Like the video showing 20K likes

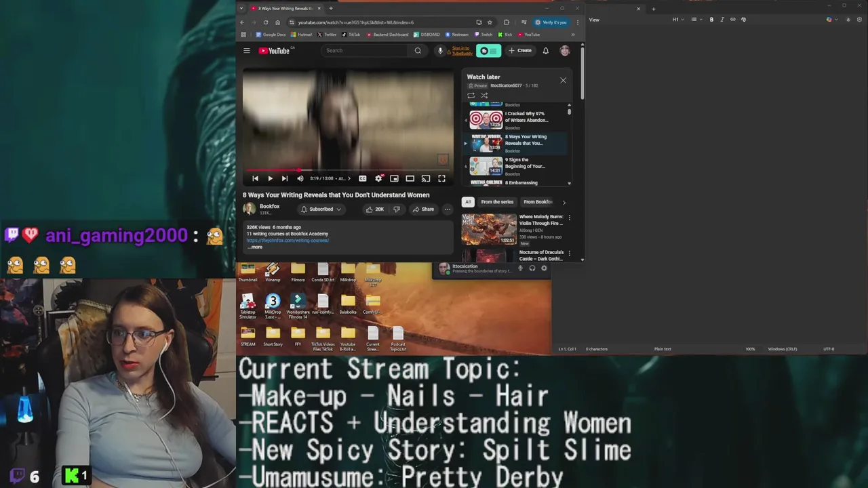coord(374,209)
